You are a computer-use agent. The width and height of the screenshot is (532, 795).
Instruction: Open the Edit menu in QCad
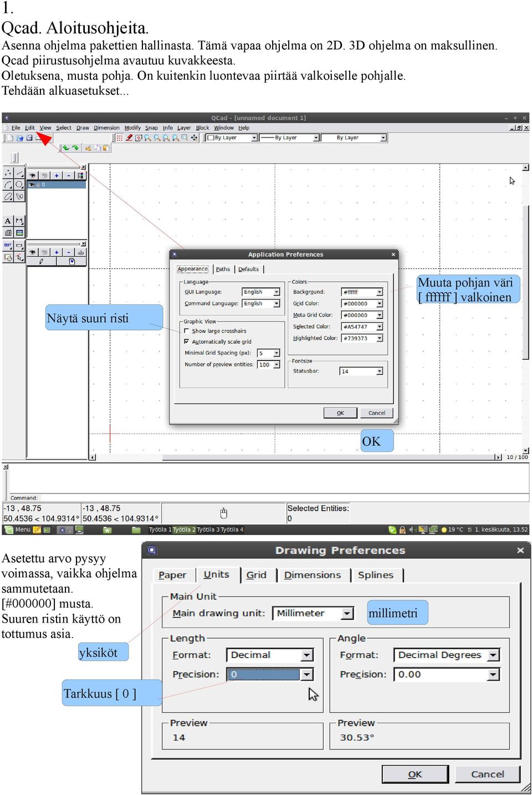[x=29, y=128]
